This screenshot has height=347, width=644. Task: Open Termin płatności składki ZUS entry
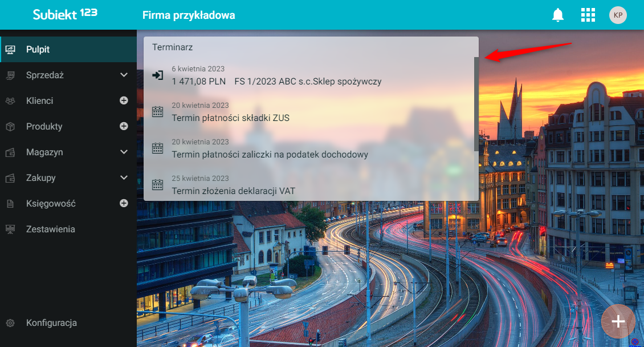(309, 112)
